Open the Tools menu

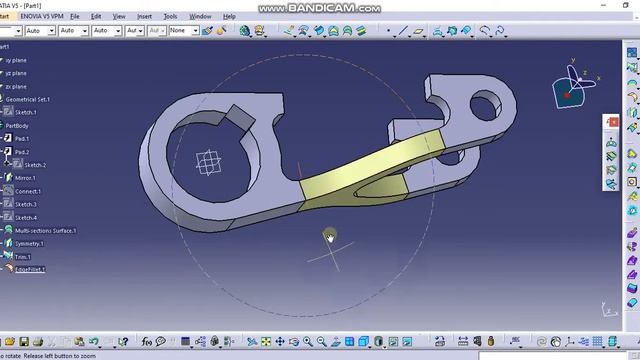tap(170, 16)
